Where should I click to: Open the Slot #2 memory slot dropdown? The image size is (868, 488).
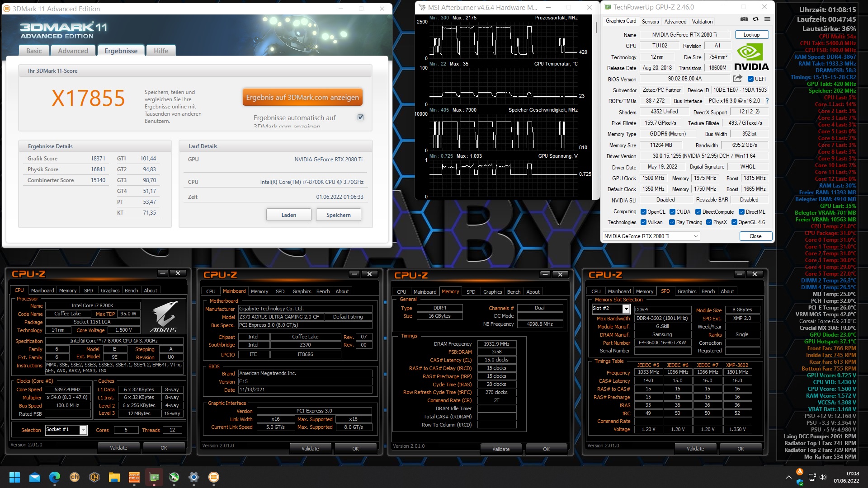(x=611, y=309)
